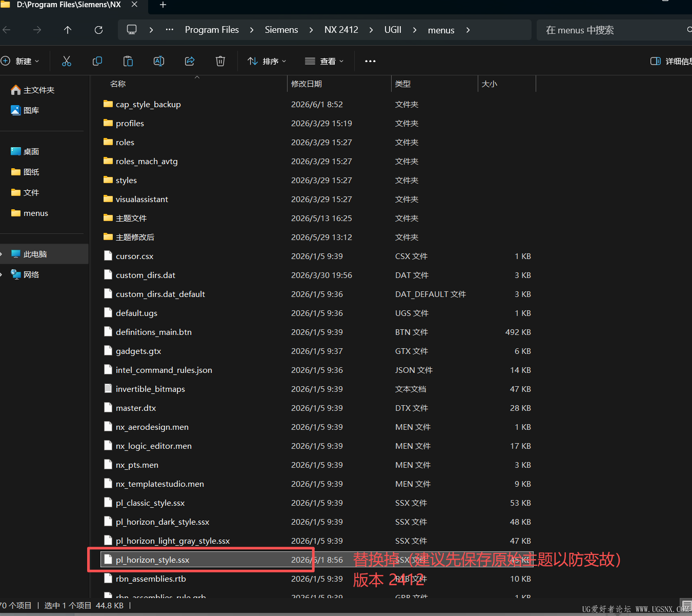The width and height of the screenshot is (692, 616).
Task: Click the Paste clipboard icon
Action: pyautogui.click(x=128, y=61)
